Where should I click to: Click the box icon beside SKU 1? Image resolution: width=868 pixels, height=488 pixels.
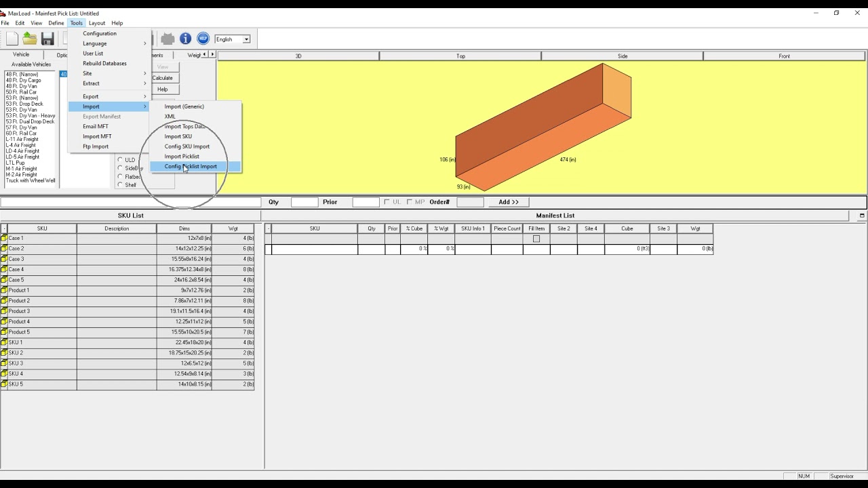point(4,342)
